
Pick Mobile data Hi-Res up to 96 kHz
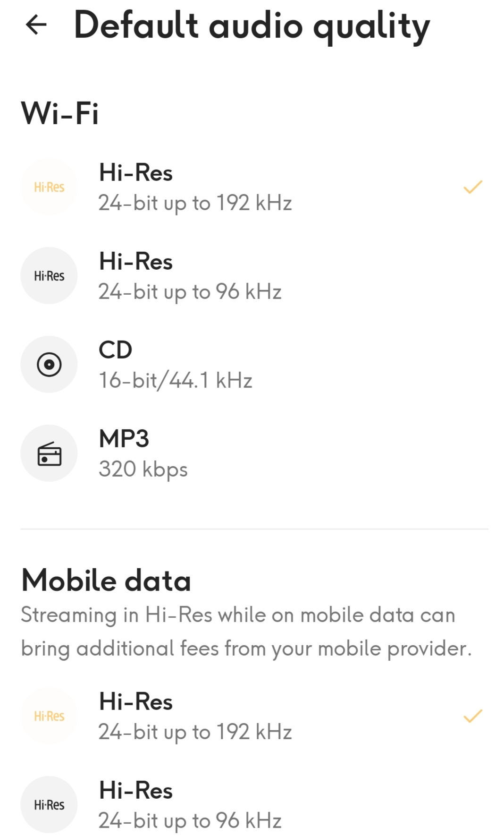[x=190, y=805]
